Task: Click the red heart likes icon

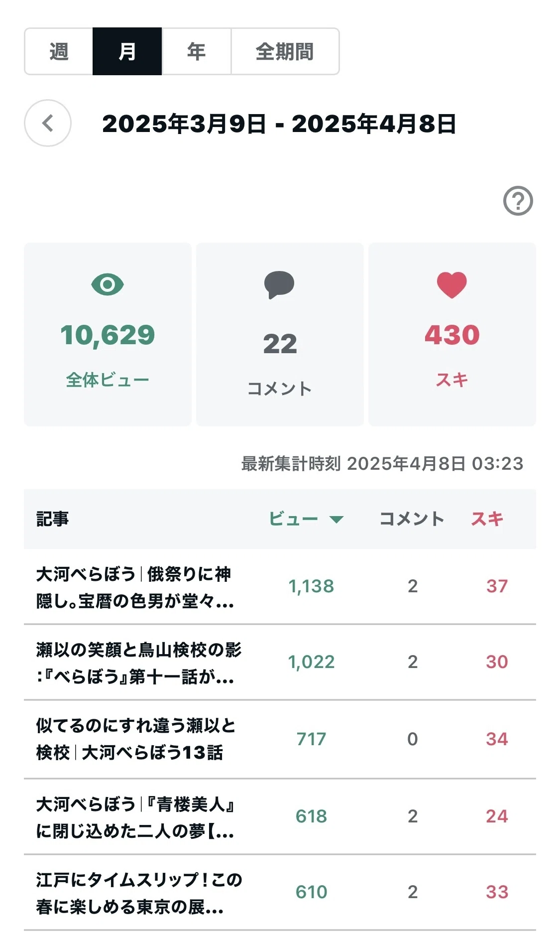Action: pyautogui.click(x=452, y=285)
